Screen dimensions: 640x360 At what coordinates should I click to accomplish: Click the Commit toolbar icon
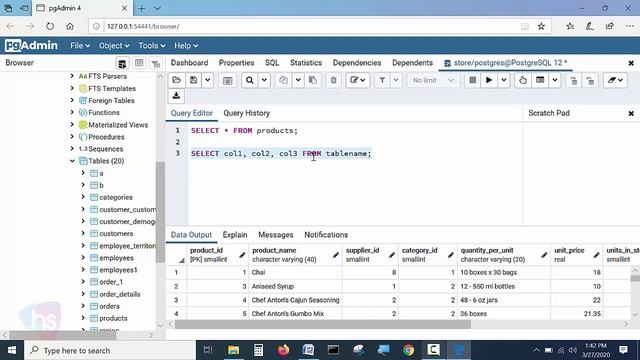pos(573,80)
